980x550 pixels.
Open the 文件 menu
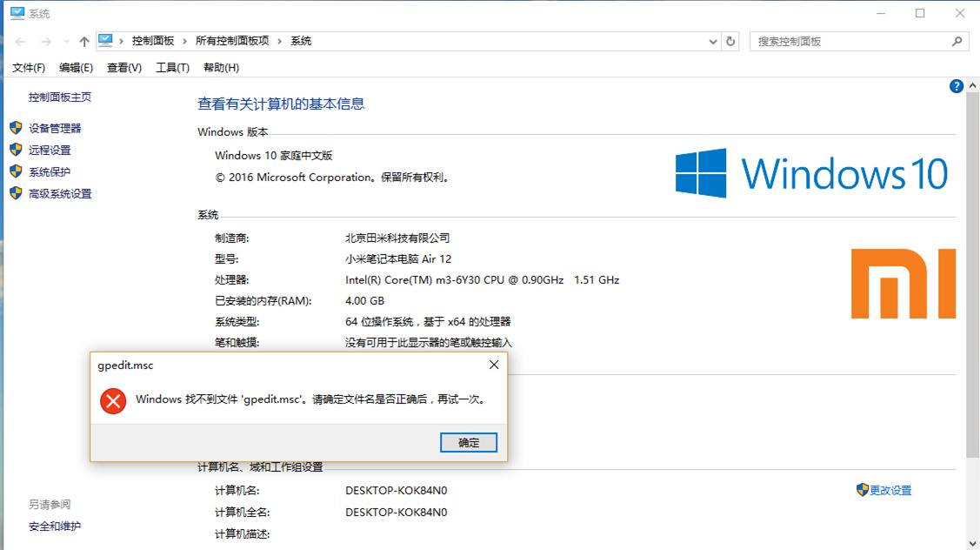coord(27,67)
